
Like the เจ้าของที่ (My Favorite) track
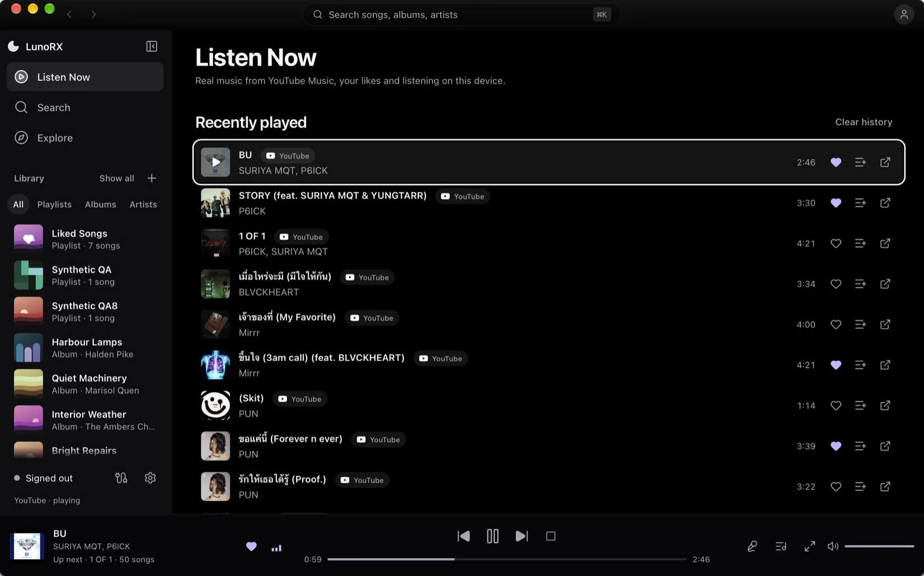click(x=835, y=324)
